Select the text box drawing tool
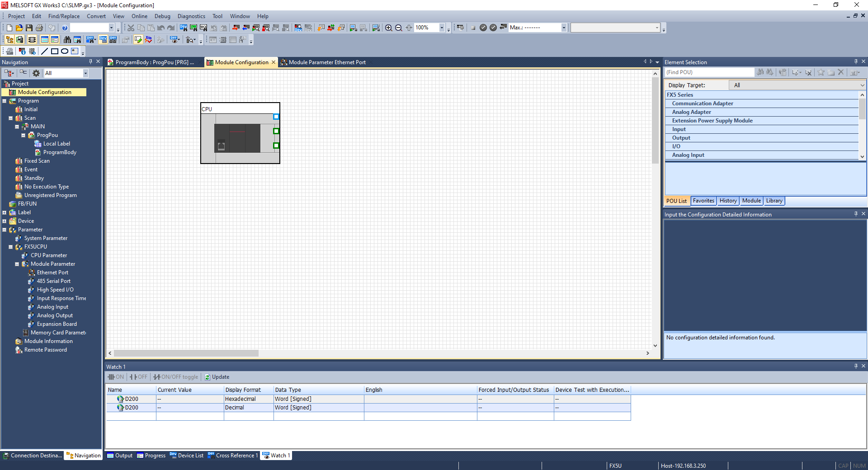This screenshot has height=470, width=868. click(75, 51)
